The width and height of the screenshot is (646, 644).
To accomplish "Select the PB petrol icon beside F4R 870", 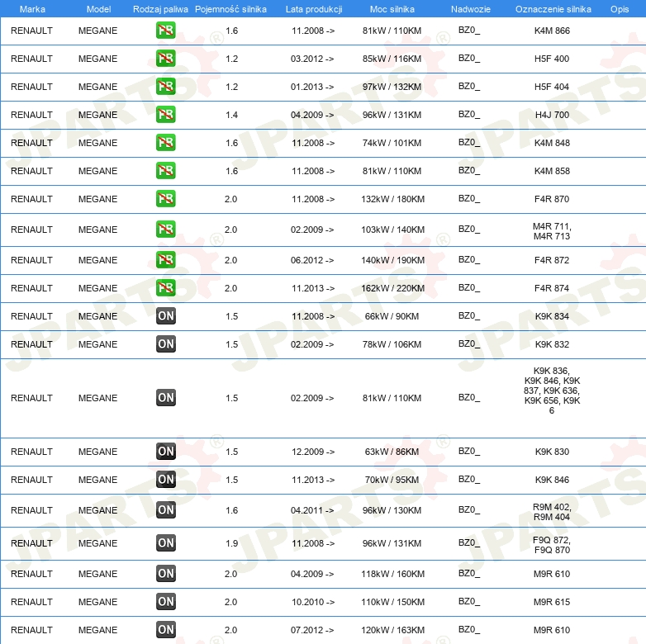I will click(x=165, y=199).
